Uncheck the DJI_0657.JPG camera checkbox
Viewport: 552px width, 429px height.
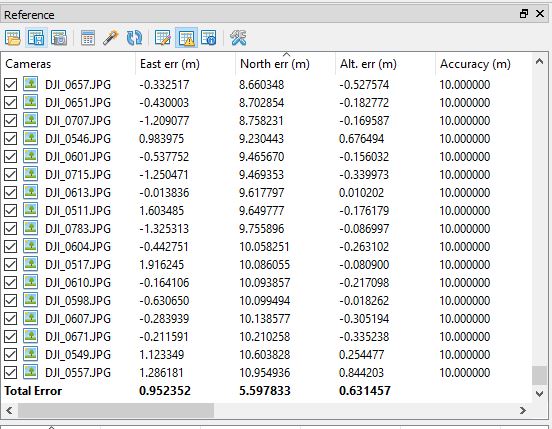tap(11, 84)
